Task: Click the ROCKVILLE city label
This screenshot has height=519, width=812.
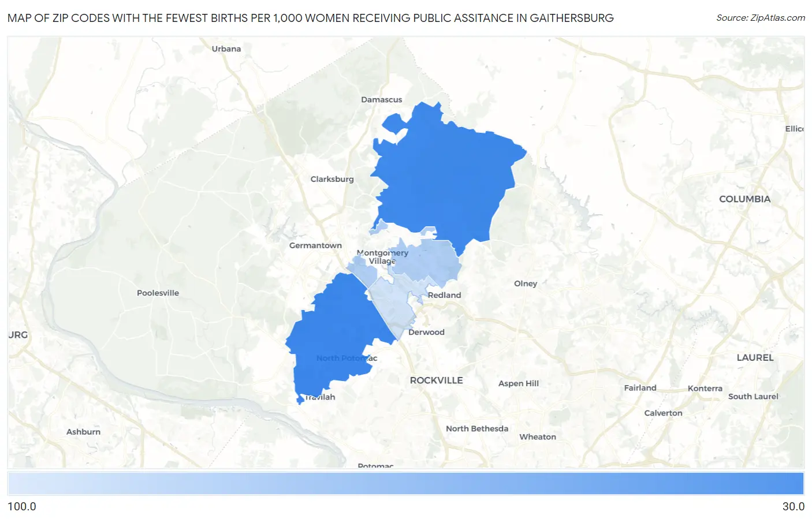Action: (x=437, y=380)
